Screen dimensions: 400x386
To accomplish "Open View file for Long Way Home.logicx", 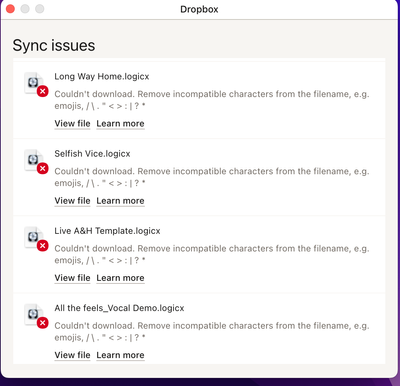I will click(72, 124).
